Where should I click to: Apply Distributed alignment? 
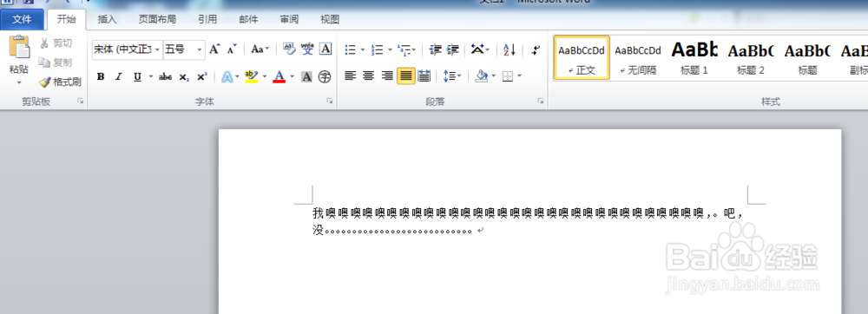point(424,75)
